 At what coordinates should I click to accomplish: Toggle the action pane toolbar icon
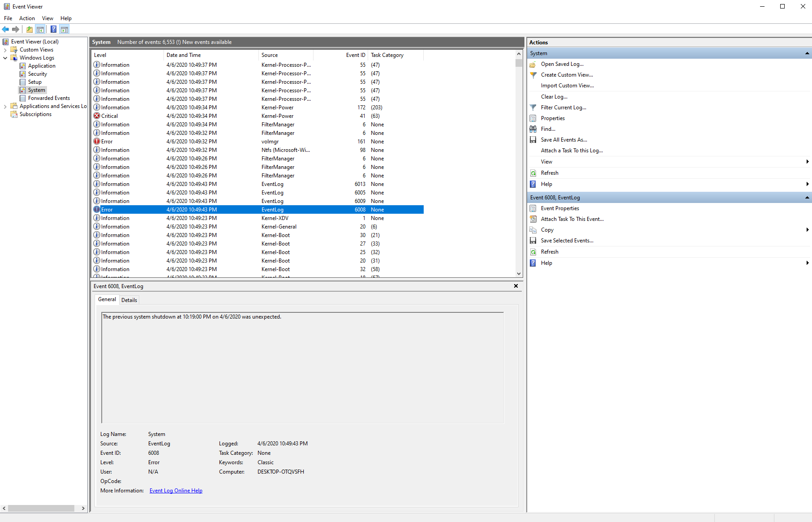click(64, 30)
